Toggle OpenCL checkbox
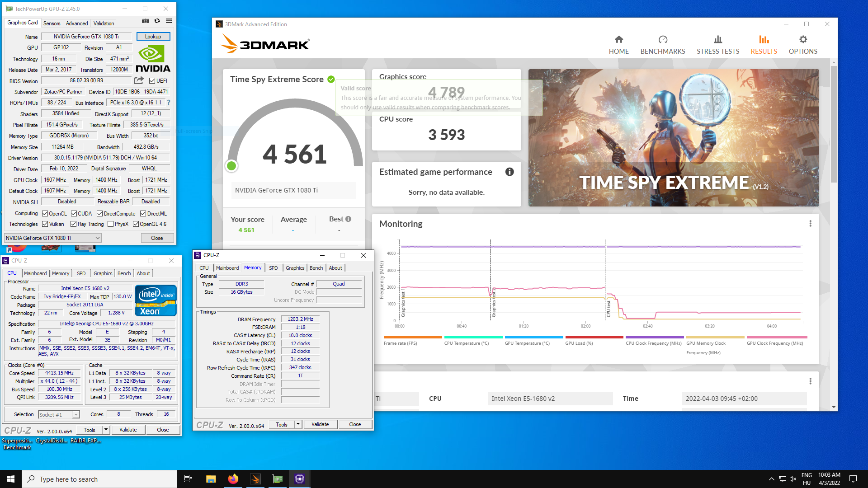Screen dimensions: 868x488 45,214
